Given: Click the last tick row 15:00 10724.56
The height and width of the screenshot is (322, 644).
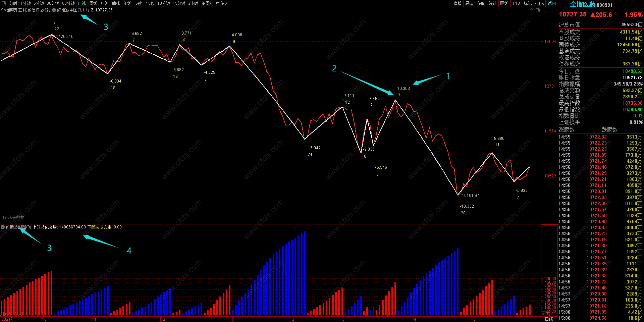Looking at the screenshot, I should click(600, 318).
